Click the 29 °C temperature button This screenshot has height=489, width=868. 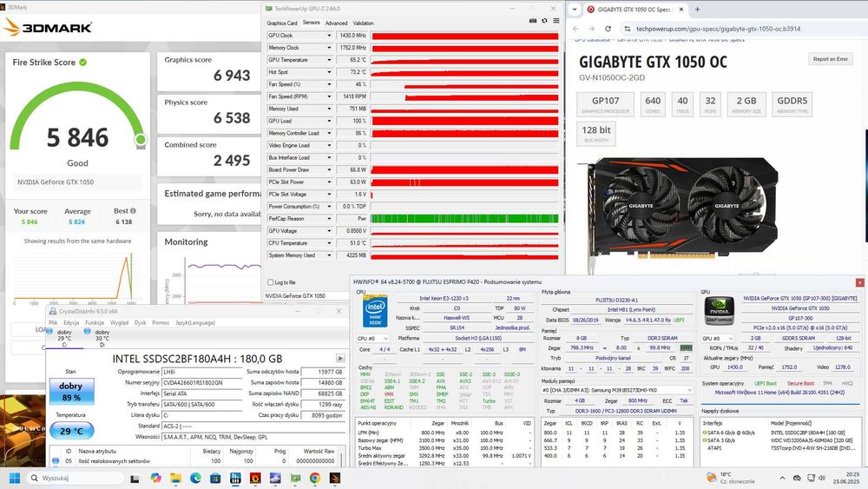click(71, 431)
